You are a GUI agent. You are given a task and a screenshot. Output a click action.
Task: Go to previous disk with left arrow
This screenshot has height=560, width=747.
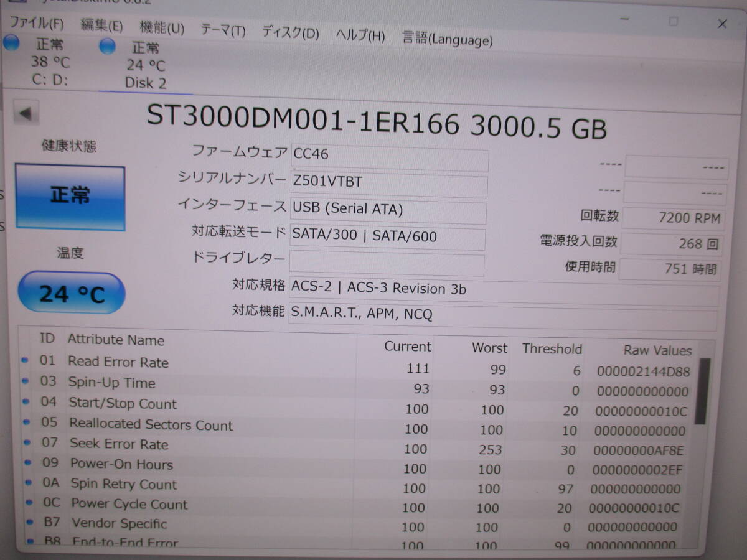[x=26, y=114]
